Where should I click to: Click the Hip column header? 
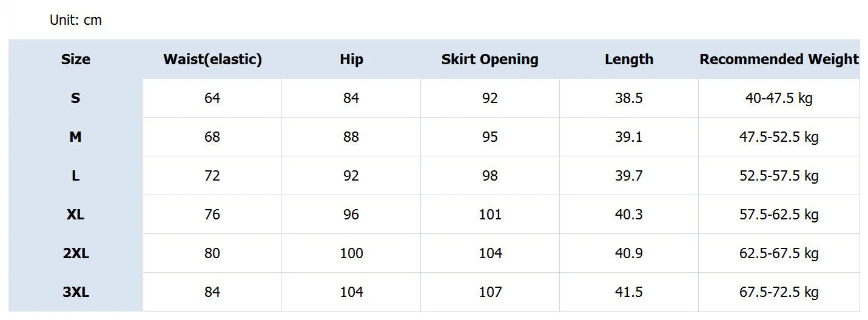pos(351,59)
